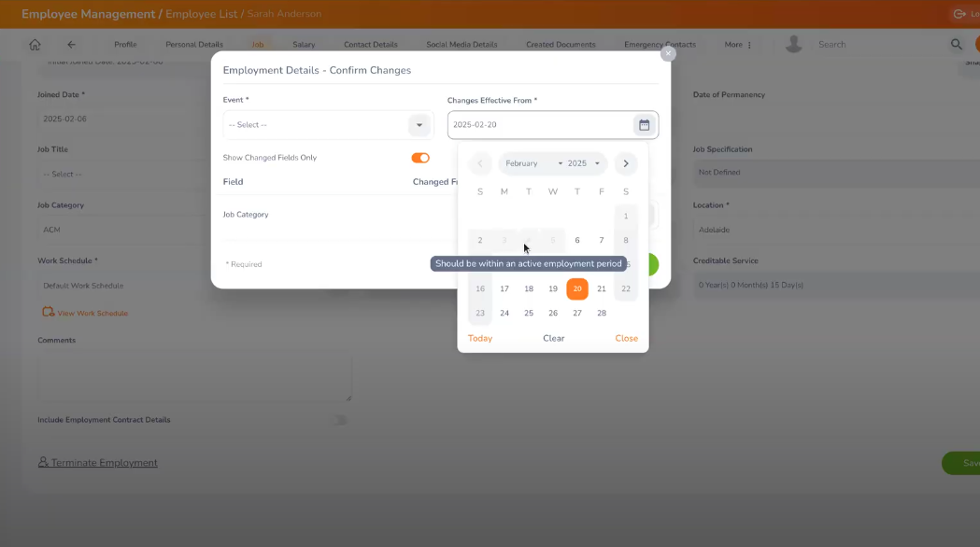Switch to the Emergency Contacts tab
Image resolution: width=980 pixels, height=547 pixels.
[x=660, y=45]
